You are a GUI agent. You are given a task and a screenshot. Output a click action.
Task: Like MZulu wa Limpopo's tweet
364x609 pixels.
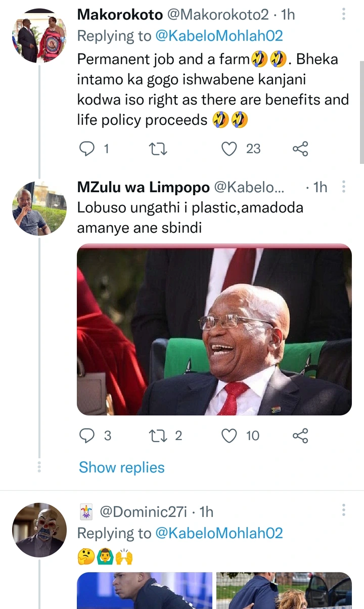point(230,436)
